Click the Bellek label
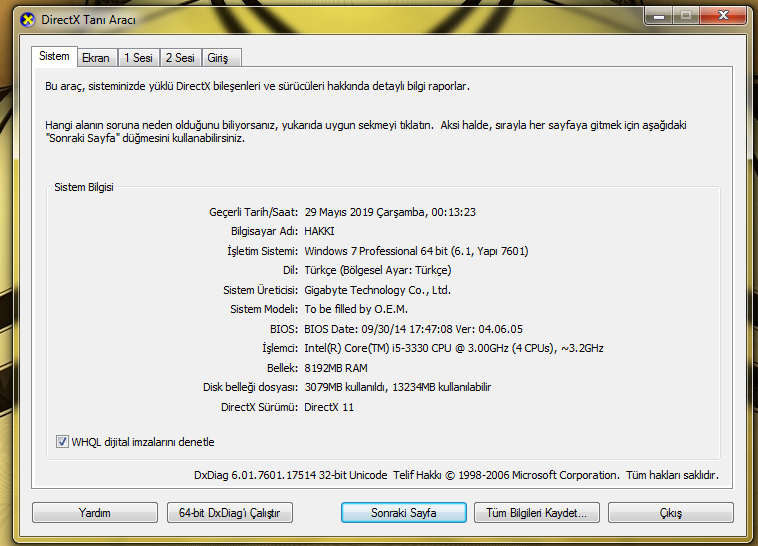758x546 pixels. click(x=282, y=368)
